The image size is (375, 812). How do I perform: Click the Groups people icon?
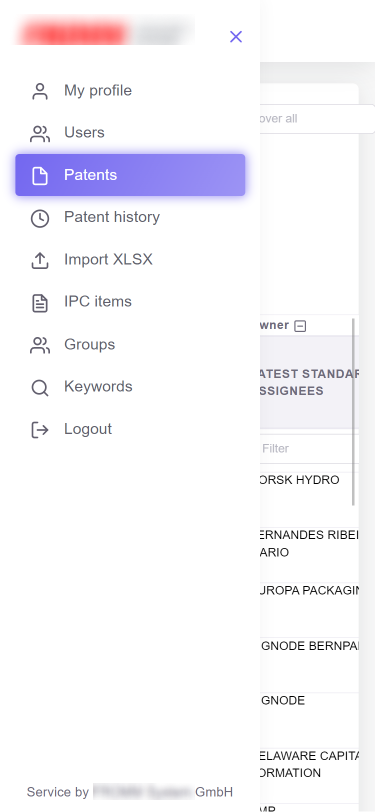coord(40,345)
